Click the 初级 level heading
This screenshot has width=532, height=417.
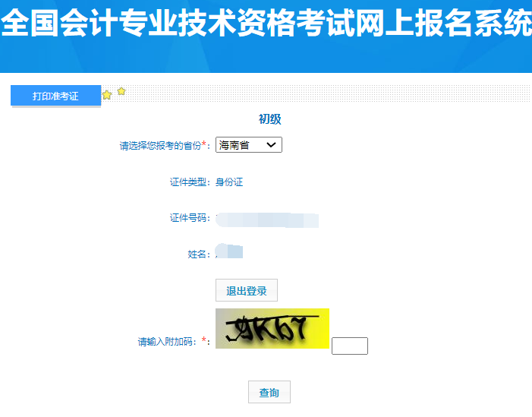[x=269, y=119]
